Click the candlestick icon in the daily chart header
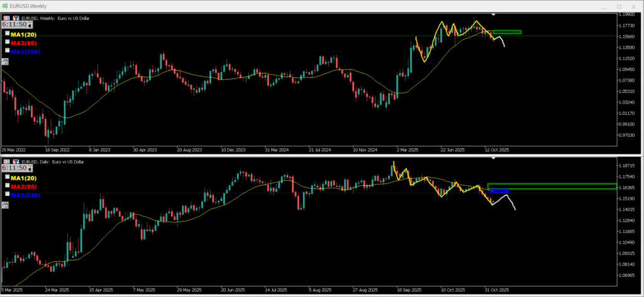 point(14,163)
